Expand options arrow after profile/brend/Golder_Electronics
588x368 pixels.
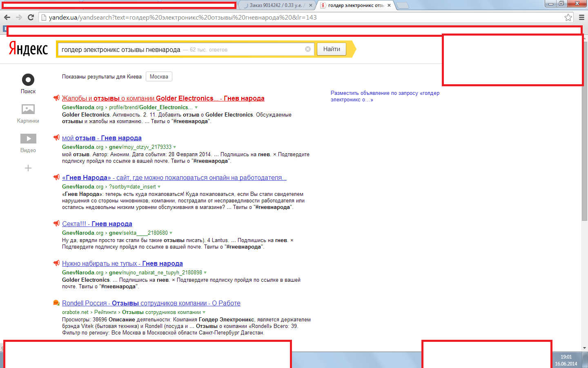point(196,108)
